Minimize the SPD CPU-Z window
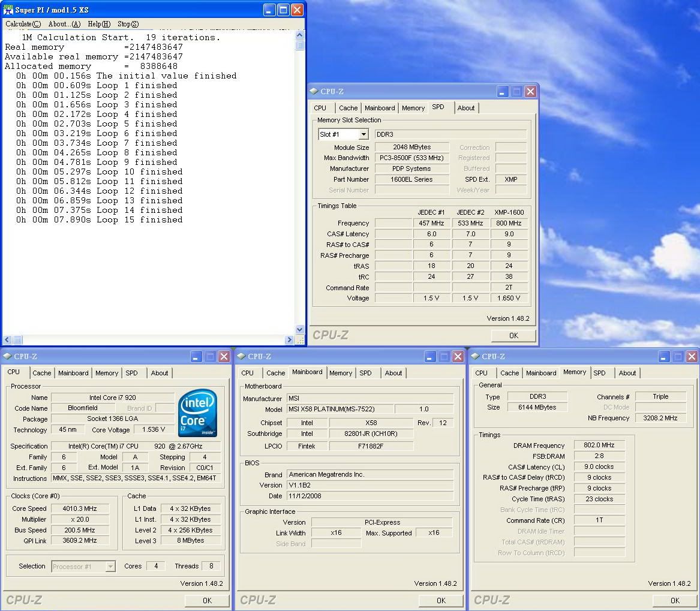Screen dimensions: 700x611 pyautogui.click(x=502, y=92)
